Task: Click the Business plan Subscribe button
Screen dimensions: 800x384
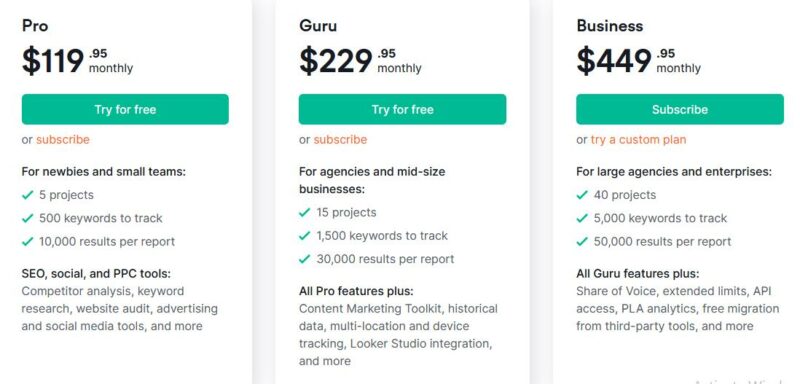Action: coord(680,109)
